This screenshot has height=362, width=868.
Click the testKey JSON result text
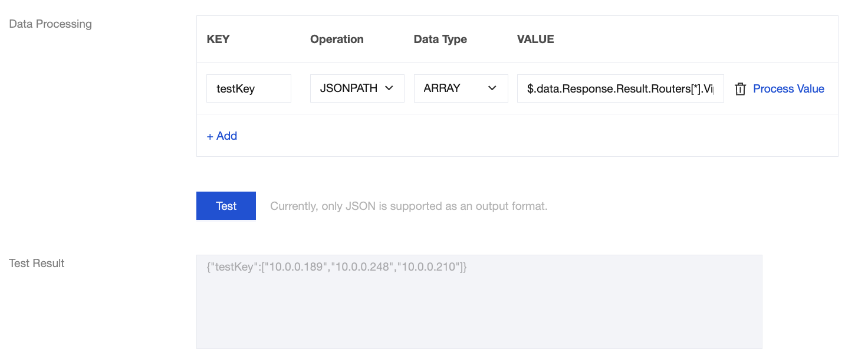337,267
